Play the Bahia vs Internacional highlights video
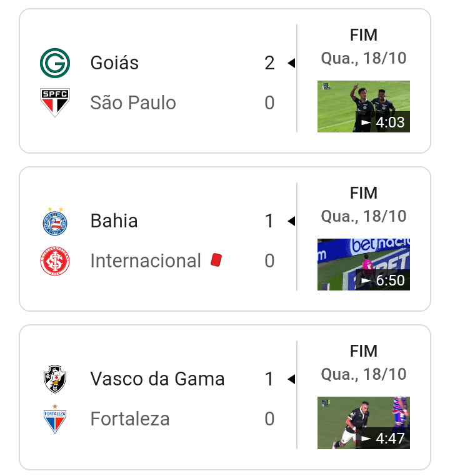 [364, 264]
